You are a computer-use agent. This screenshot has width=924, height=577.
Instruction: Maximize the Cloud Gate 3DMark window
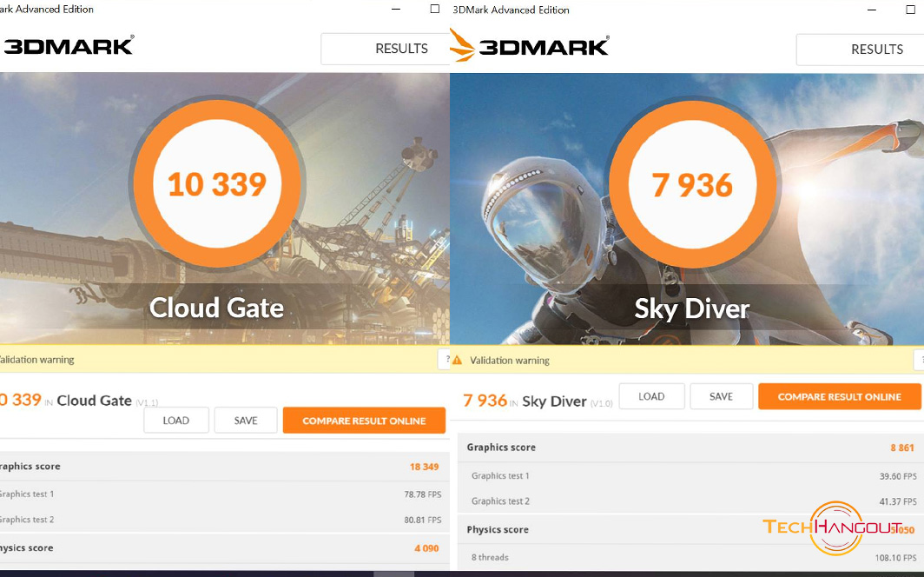pos(435,9)
